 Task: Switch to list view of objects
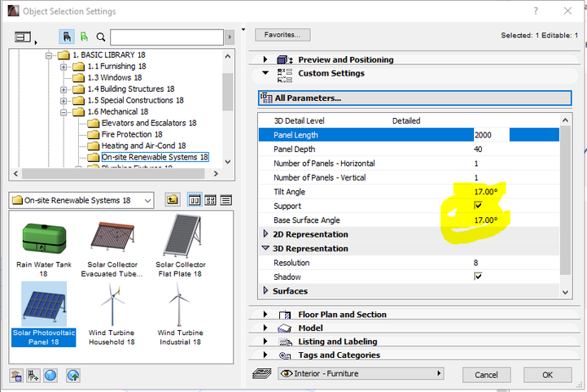click(226, 200)
